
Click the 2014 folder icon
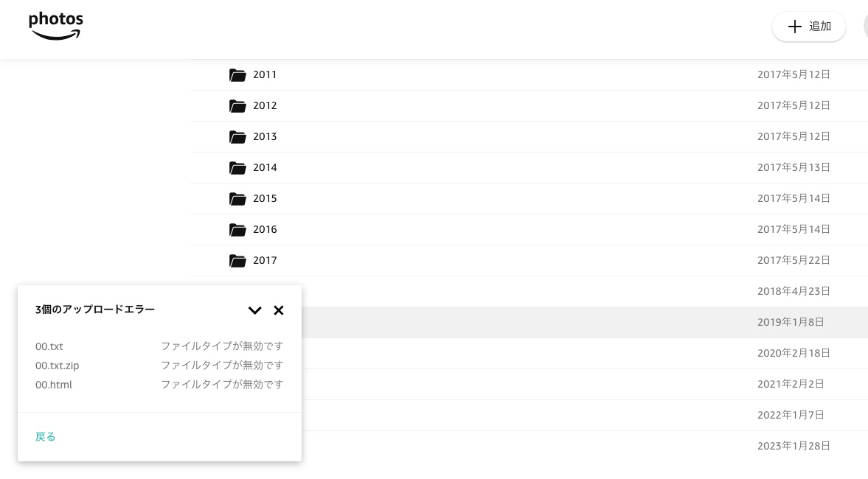[x=237, y=168]
